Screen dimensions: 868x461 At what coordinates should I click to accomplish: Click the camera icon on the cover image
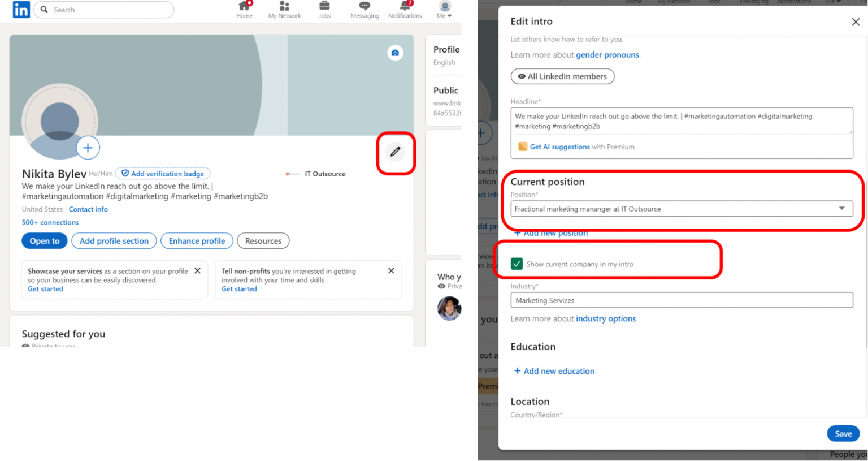point(395,52)
